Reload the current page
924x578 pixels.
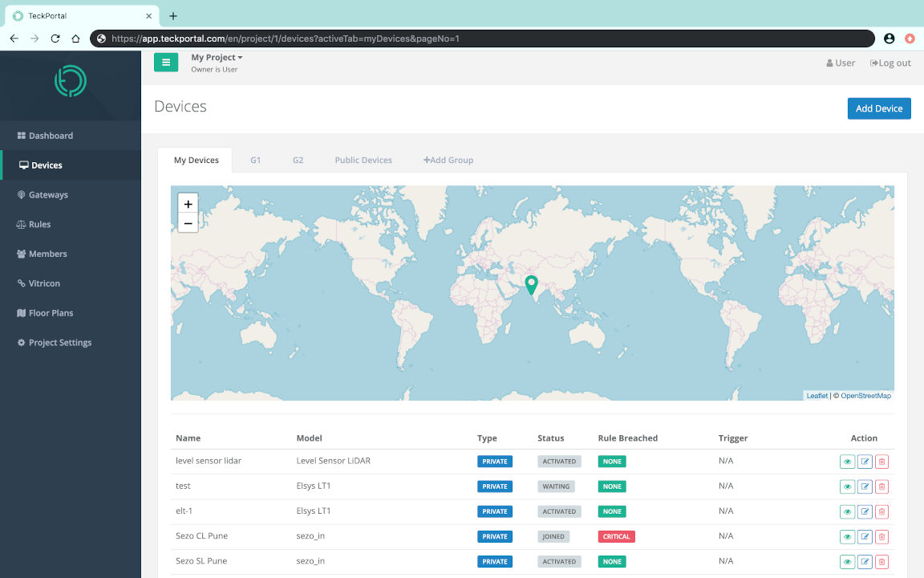(55, 39)
